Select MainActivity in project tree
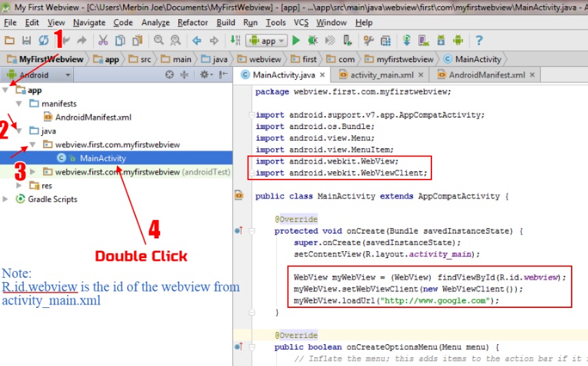This screenshot has width=588, height=366. [x=103, y=158]
